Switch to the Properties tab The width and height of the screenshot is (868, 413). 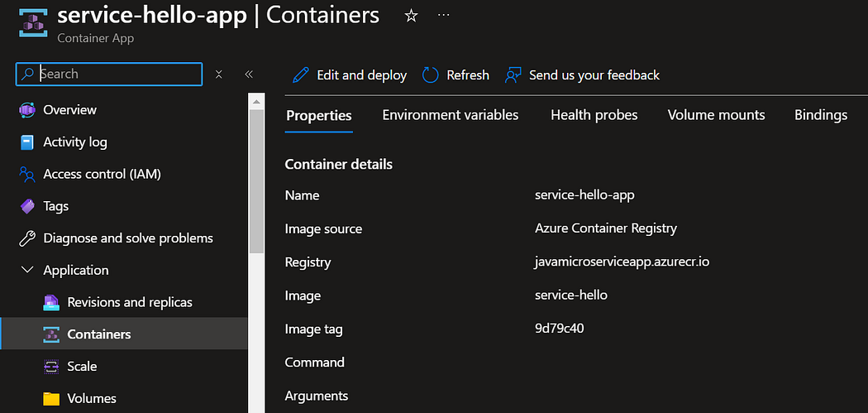point(319,115)
